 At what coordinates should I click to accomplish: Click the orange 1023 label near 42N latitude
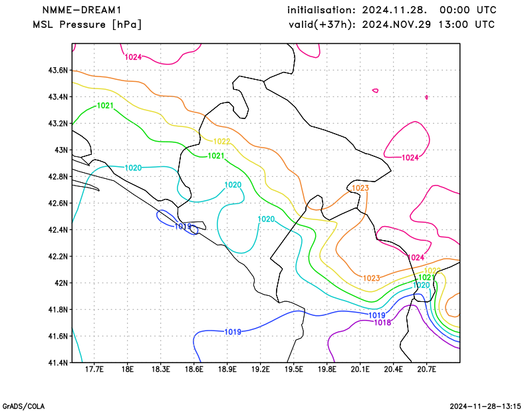click(x=372, y=278)
